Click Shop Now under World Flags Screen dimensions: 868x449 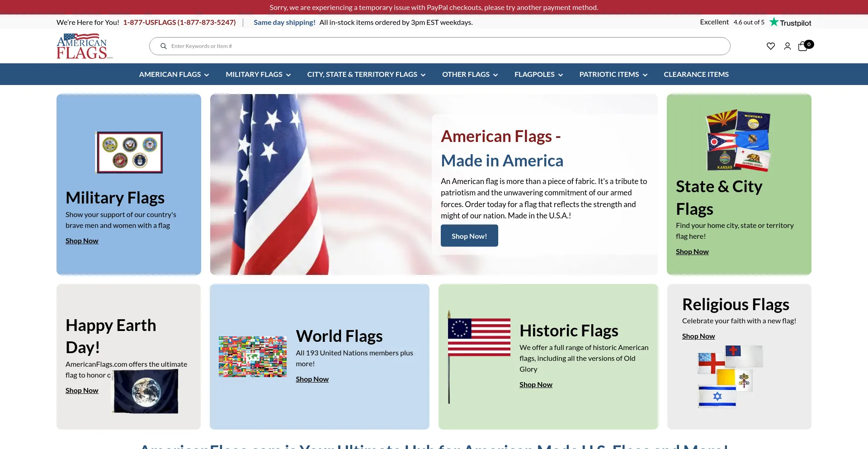[x=312, y=379]
